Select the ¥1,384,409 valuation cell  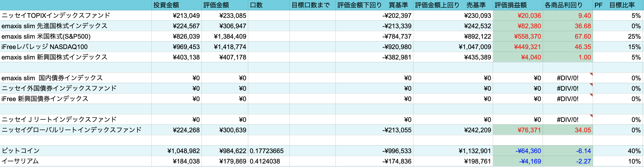tap(225, 36)
